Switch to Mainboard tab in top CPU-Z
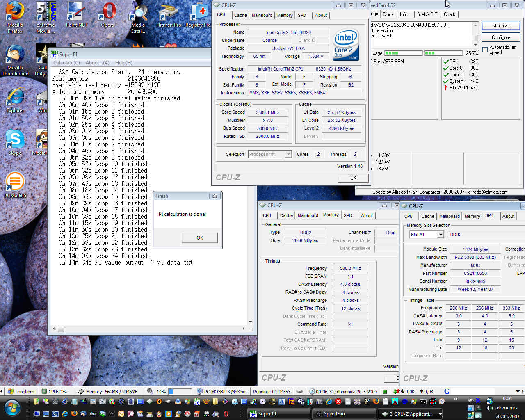 [262, 15]
